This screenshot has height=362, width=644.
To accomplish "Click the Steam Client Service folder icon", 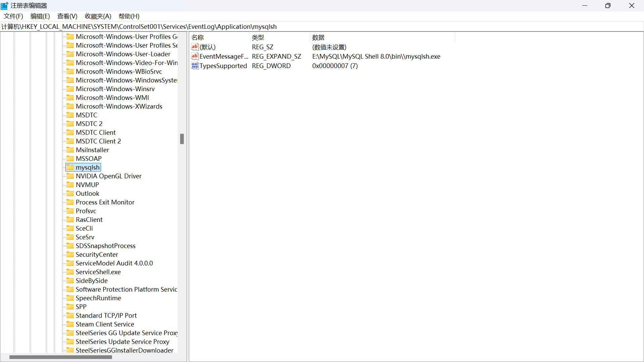I will [x=70, y=324].
